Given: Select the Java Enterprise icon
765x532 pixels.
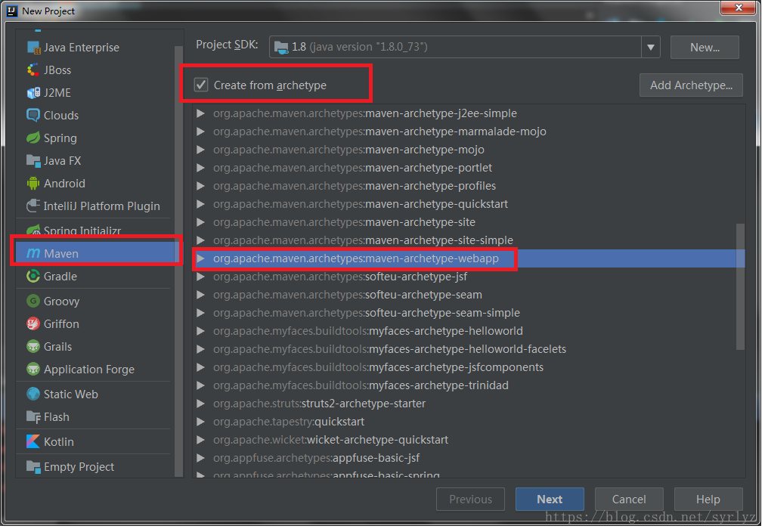Looking at the screenshot, I should point(34,48).
